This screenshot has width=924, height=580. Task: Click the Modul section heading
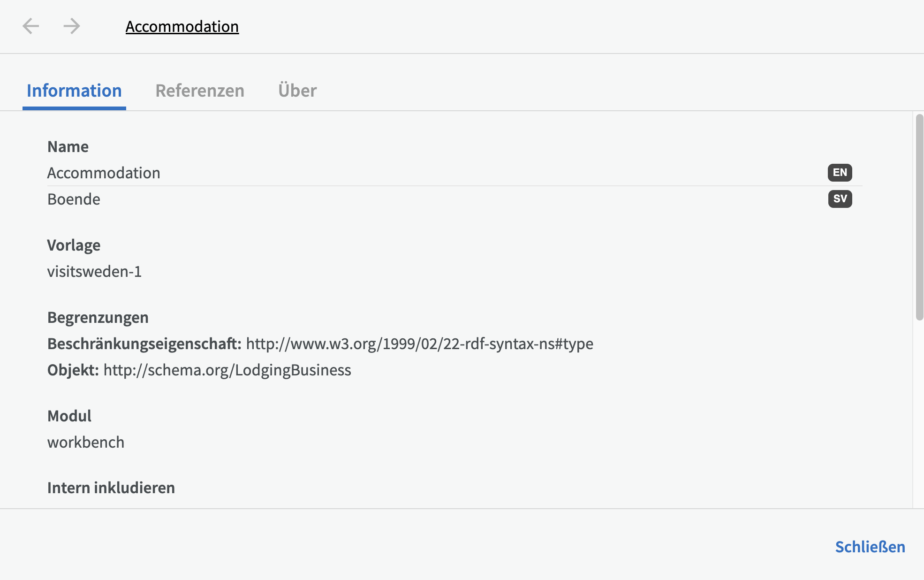coord(69,416)
